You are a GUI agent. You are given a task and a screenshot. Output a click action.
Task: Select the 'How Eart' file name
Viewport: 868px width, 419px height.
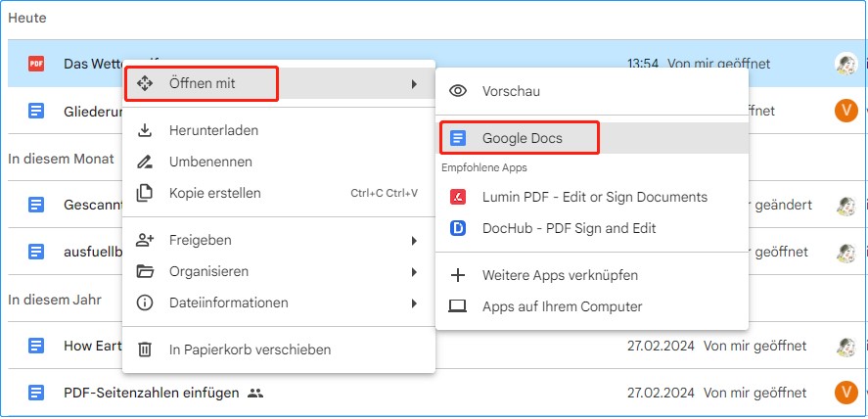93,346
